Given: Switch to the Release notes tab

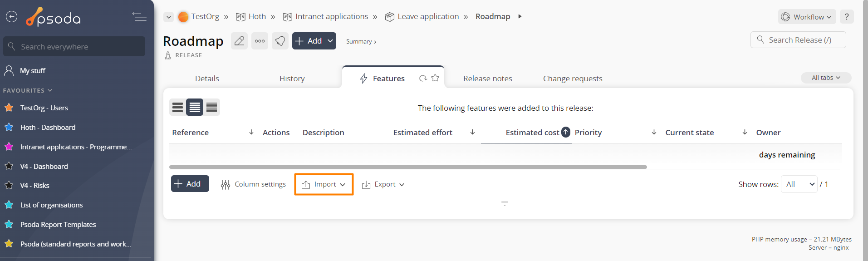Looking at the screenshot, I should [487, 79].
